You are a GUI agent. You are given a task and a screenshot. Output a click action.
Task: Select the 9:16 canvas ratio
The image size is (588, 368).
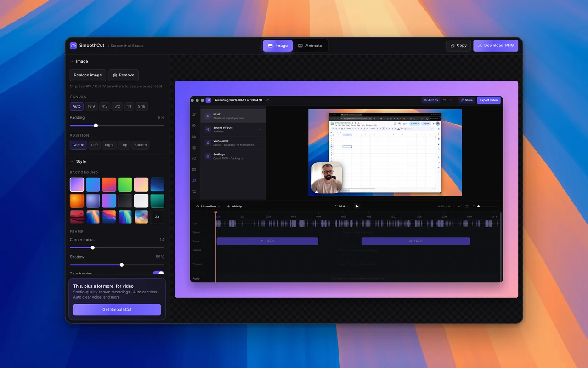coord(141,106)
